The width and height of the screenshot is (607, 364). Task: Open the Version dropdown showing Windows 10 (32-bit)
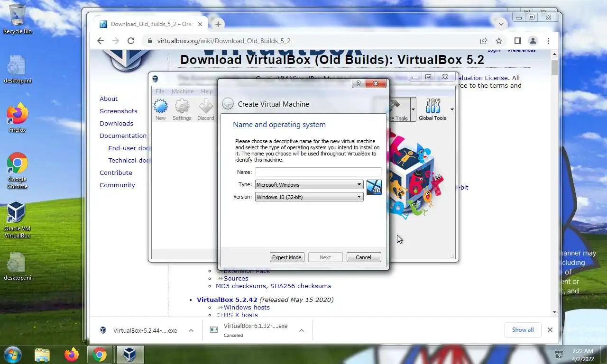pyautogui.click(x=309, y=197)
